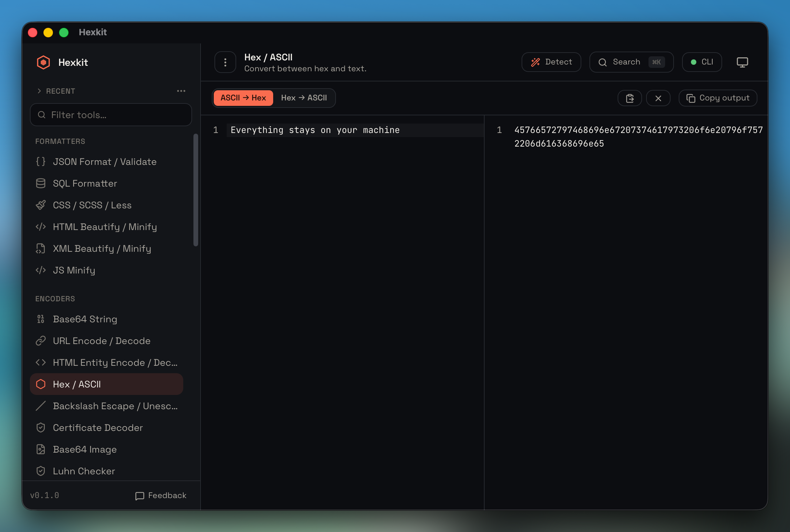Click the Detect magic wand button
The height and width of the screenshot is (532, 790).
tap(551, 62)
